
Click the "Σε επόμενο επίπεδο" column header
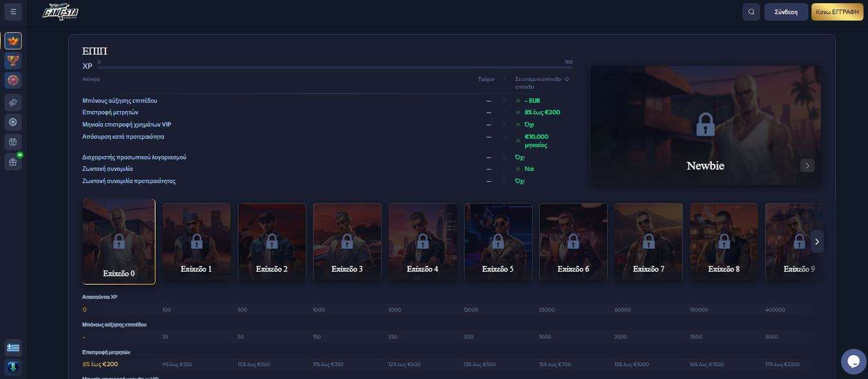click(542, 82)
